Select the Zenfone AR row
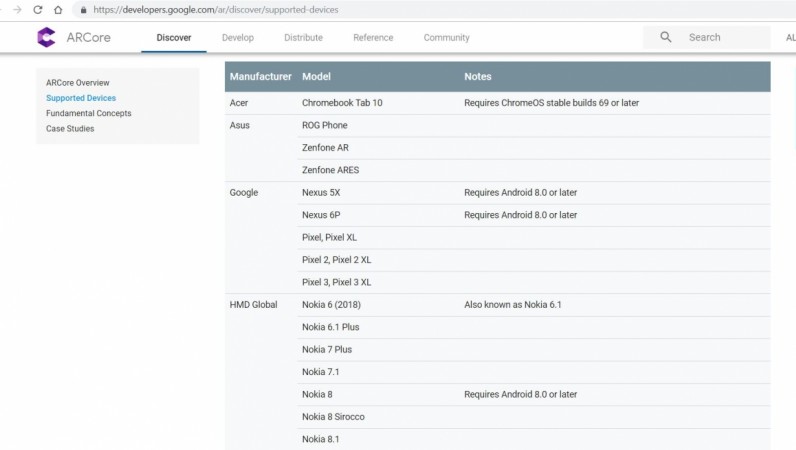 534,148
